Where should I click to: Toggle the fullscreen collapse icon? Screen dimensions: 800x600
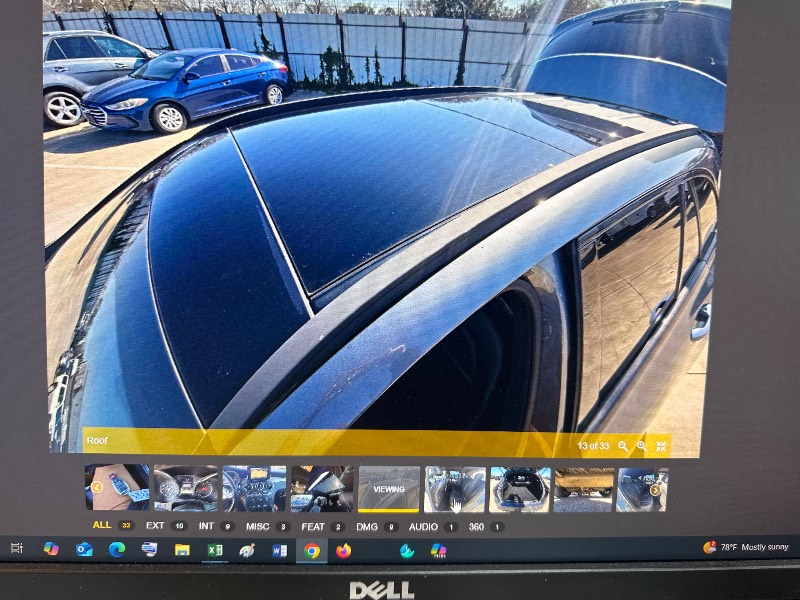(661, 446)
